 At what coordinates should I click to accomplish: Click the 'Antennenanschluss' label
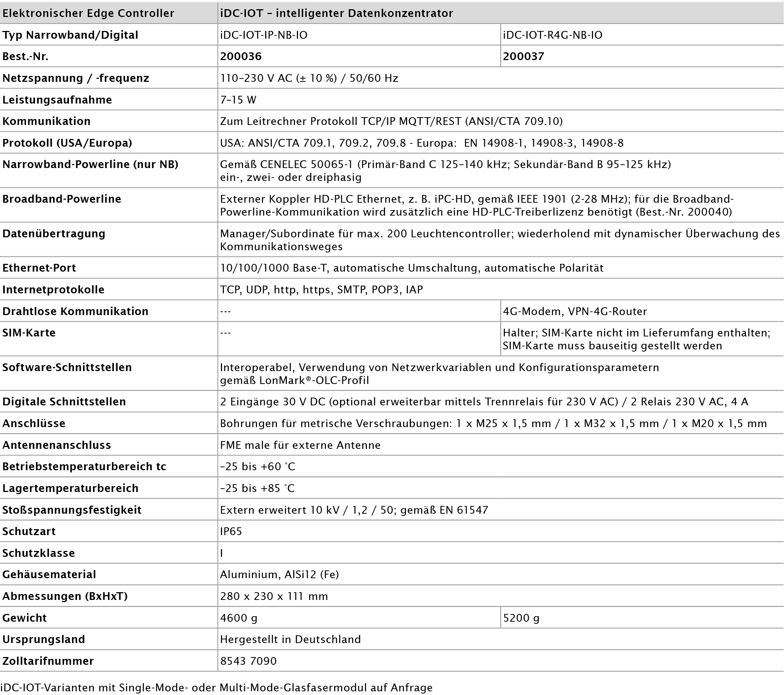click(x=57, y=446)
